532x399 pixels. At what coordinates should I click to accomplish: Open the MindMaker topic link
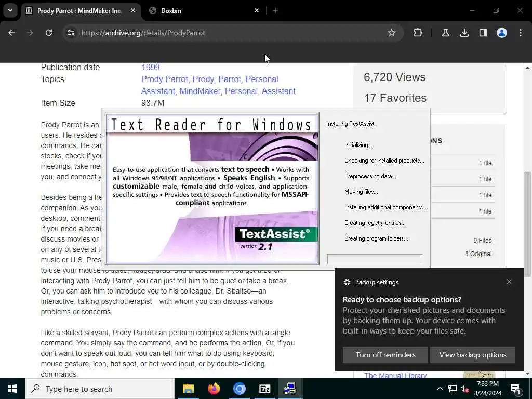(x=201, y=91)
